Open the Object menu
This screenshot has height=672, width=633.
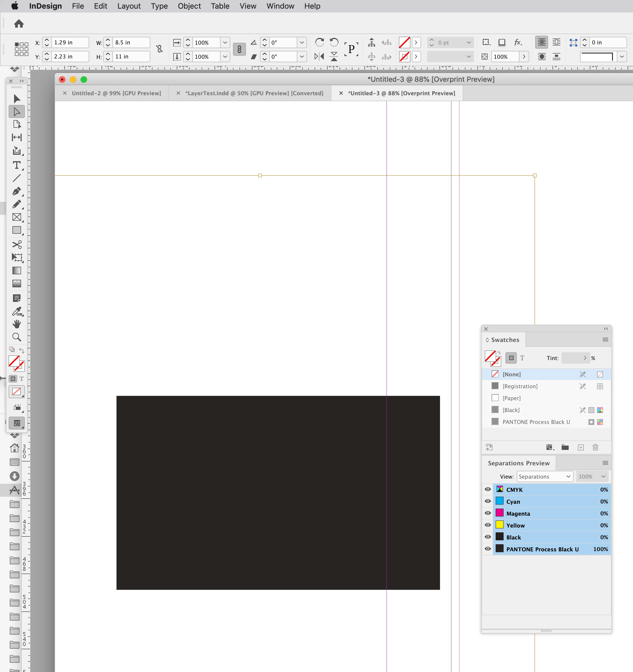pos(189,6)
